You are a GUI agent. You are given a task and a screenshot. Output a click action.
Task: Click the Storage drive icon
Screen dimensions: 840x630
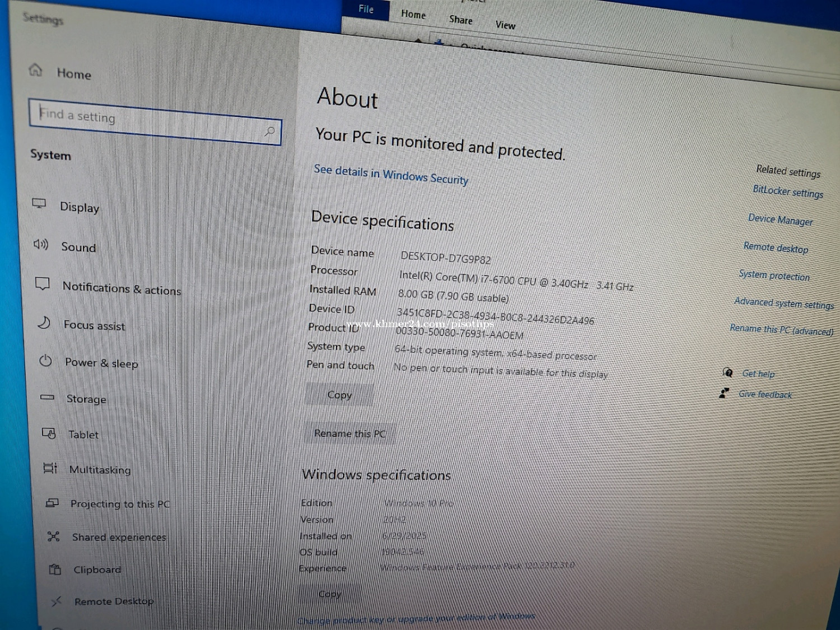tap(48, 397)
